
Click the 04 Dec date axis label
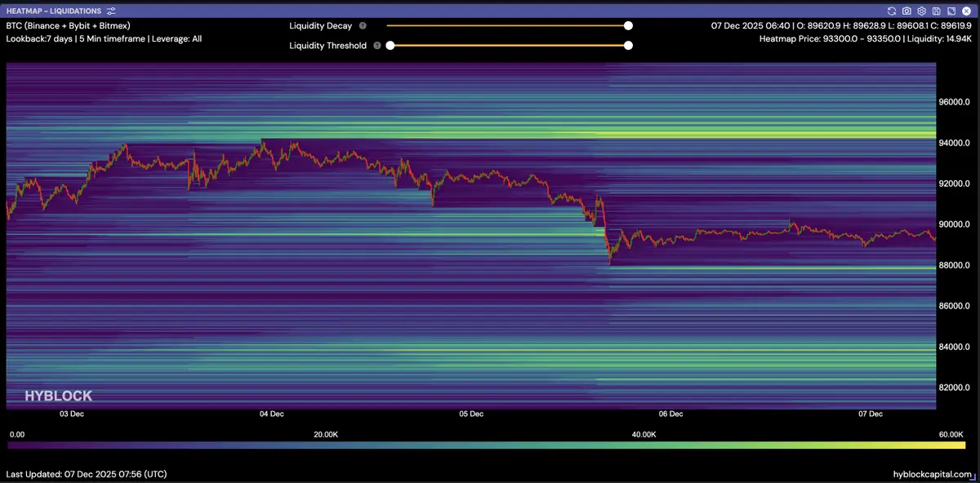[x=271, y=414]
